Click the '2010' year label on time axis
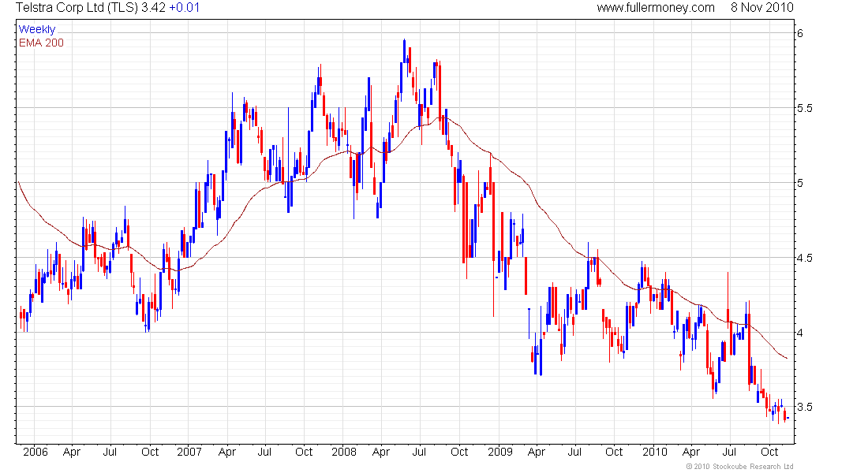This screenshot has height=473, width=868. (x=655, y=452)
